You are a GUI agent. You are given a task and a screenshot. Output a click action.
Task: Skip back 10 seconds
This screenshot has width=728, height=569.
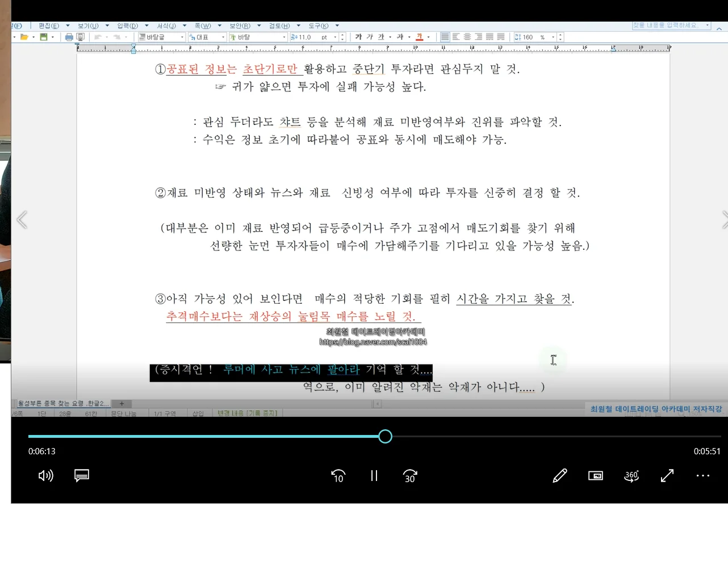pyautogui.click(x=338, y=476)
